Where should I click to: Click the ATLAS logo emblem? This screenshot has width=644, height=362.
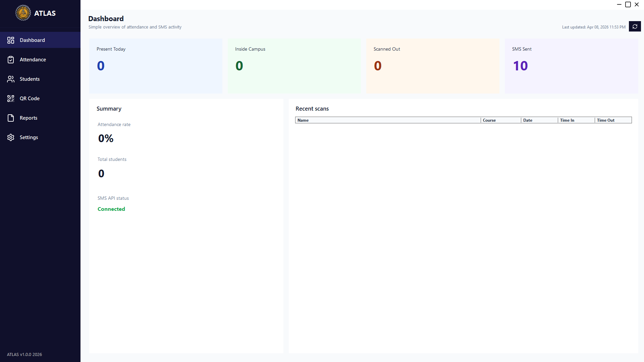coord(23,13)
